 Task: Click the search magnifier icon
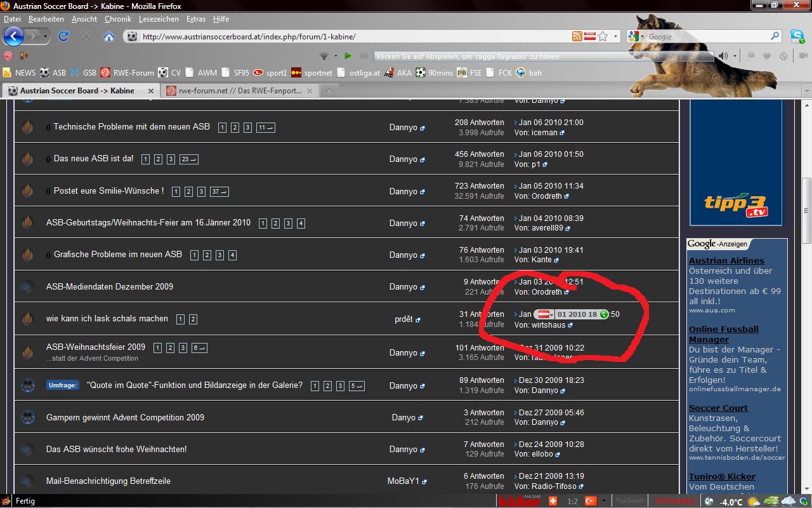[x=775, y=37]
